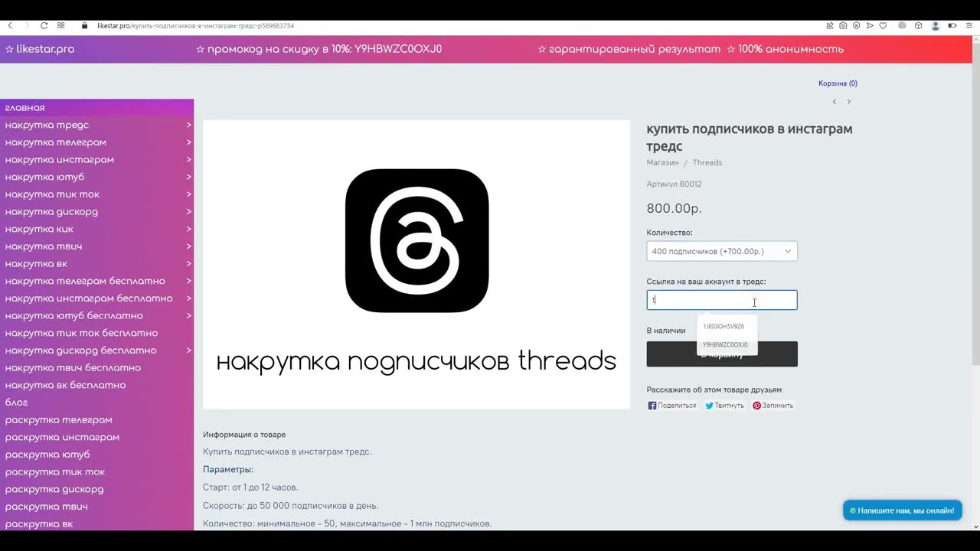The width and height of the screenshot is (980, 551).
Task: Open the edit page icon in address bar
Action: [x=830, y=25]
